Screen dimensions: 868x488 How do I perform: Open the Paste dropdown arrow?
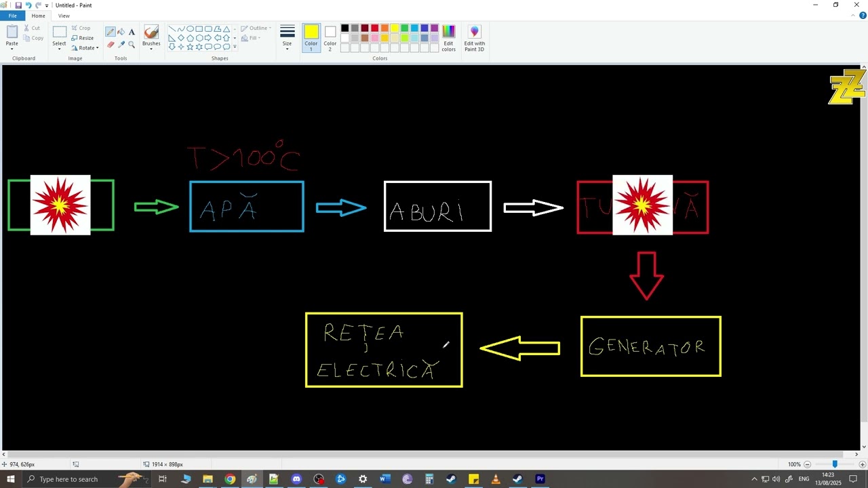(12, 49)
